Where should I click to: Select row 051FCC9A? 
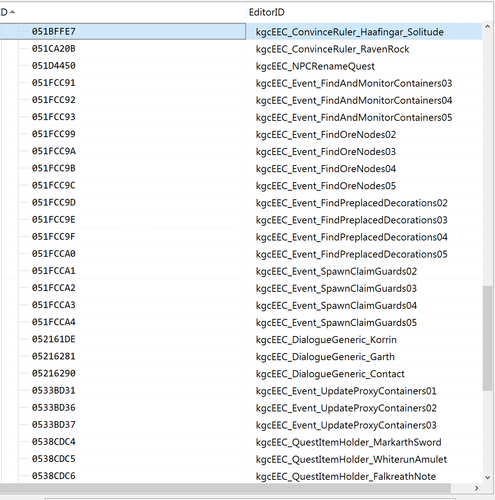click(x=54, y=151)
